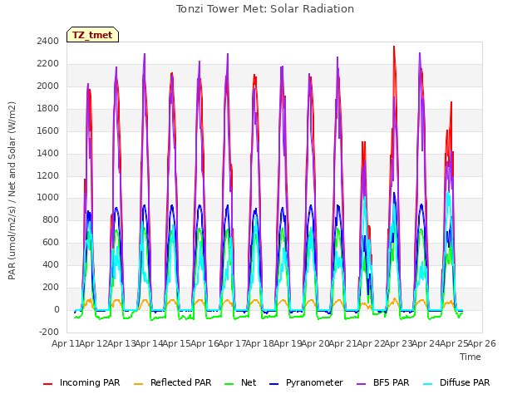Screen dimensions: 532x399
Task: Click the 1200 y-axis tick label
Action: point(48,175)
